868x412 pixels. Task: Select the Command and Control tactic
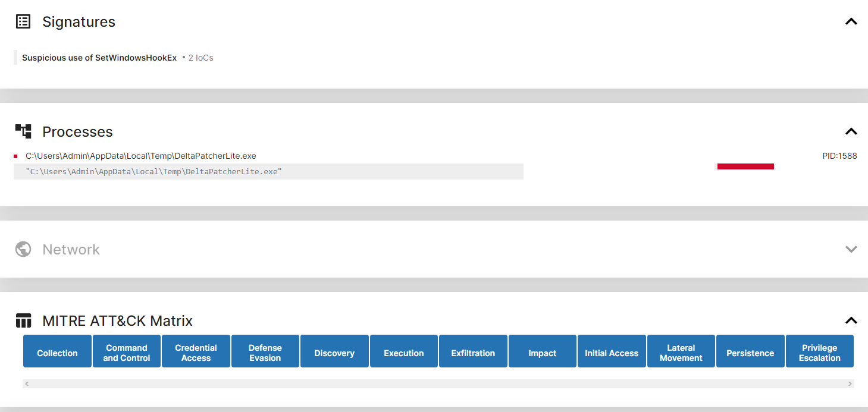pos(126,353)
